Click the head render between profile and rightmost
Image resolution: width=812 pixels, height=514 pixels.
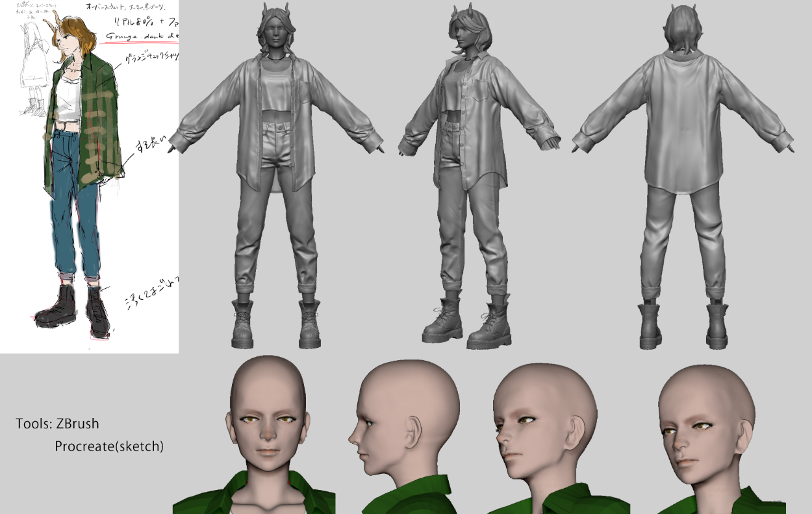(x=544, y=422)
